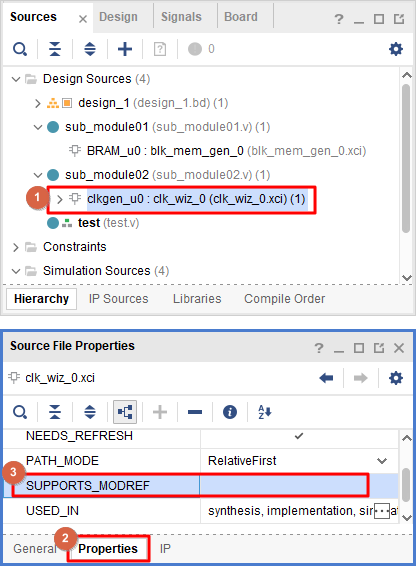The height and width of the screenshot is (566, 416).
Task: Add sources with the plus icon
Action: (x=125, y=49)
